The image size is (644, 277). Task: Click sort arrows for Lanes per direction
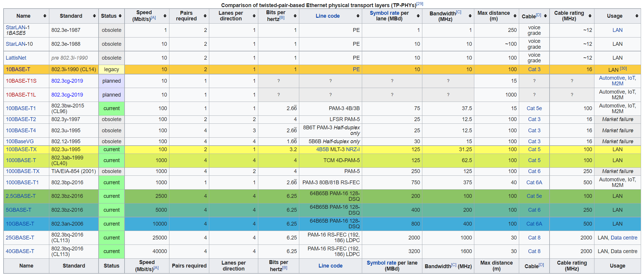(254, 16)
